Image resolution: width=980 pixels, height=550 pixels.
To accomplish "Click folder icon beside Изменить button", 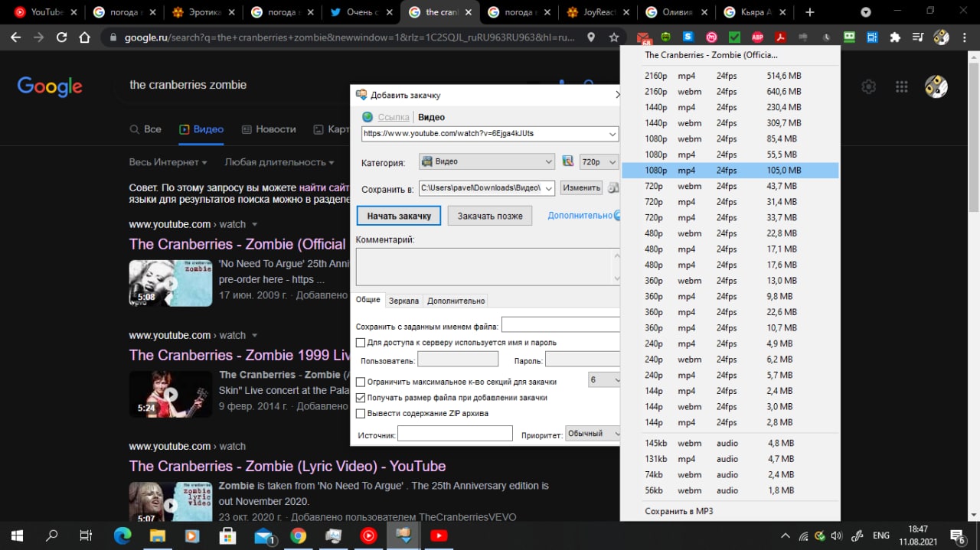I will click(x=613, y=188).
